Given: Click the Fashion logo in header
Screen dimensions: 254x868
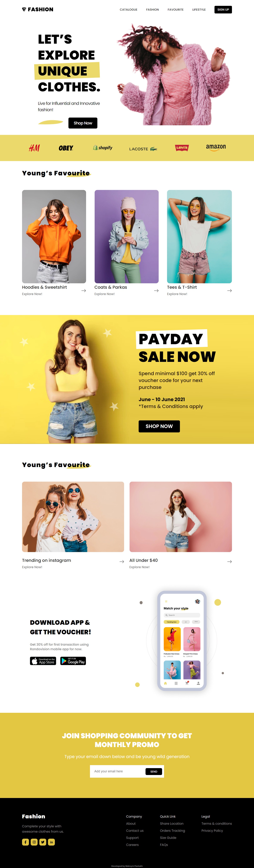Looking at the screenshot, I should click(38, 9).
